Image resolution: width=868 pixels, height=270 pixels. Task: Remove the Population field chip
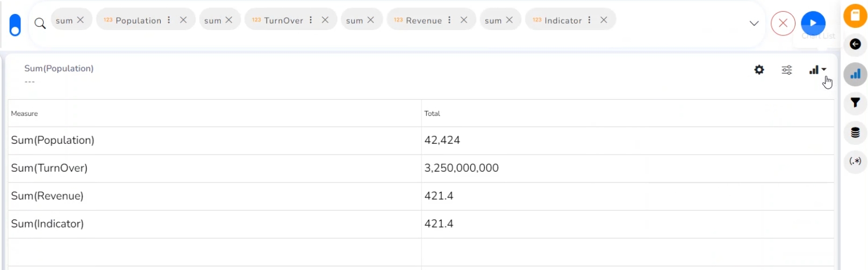(183, 20)
